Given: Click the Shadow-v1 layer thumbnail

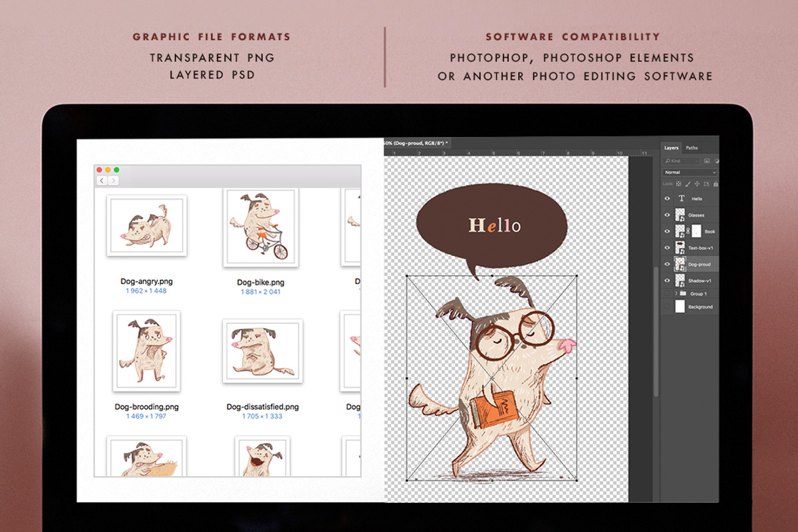Looking at the screenshot, I should 680,281.
